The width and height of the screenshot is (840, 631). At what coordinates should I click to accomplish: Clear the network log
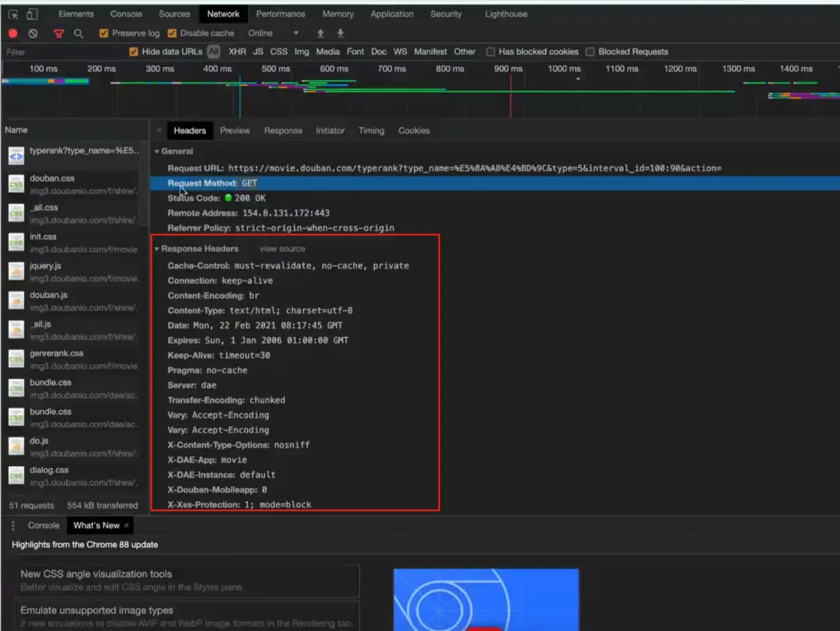coord(33,33)
